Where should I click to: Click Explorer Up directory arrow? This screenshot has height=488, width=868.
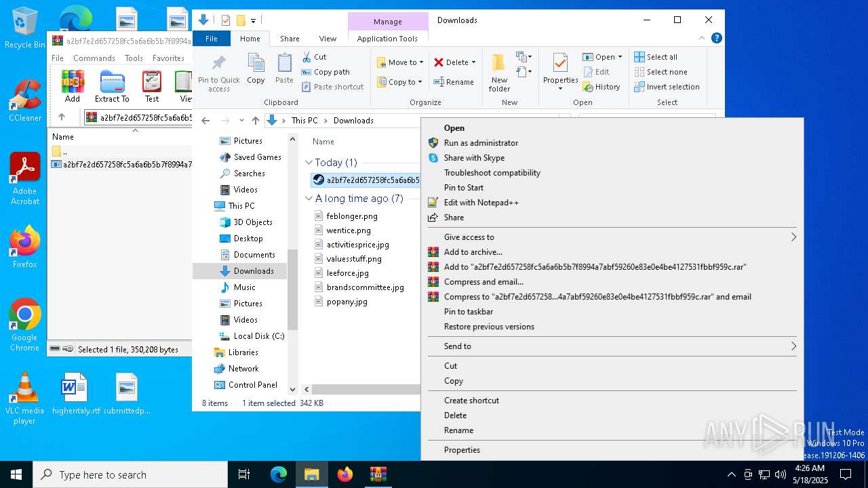pos(256,121)
